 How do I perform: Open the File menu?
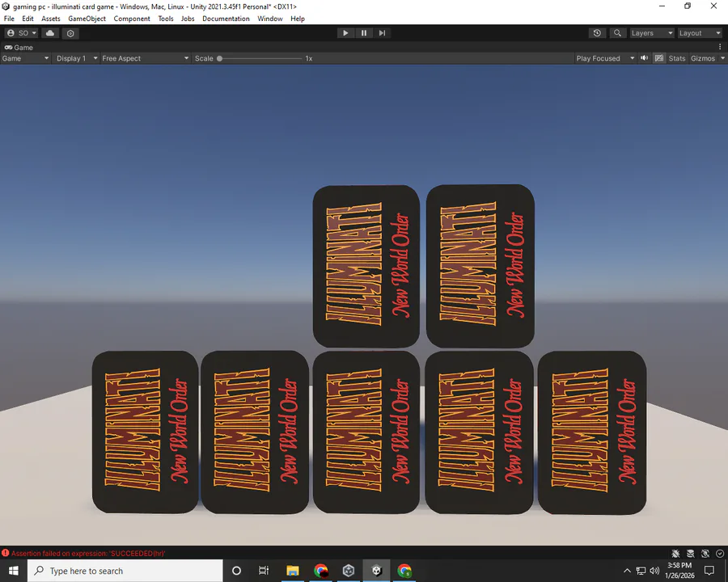point(9,19)
